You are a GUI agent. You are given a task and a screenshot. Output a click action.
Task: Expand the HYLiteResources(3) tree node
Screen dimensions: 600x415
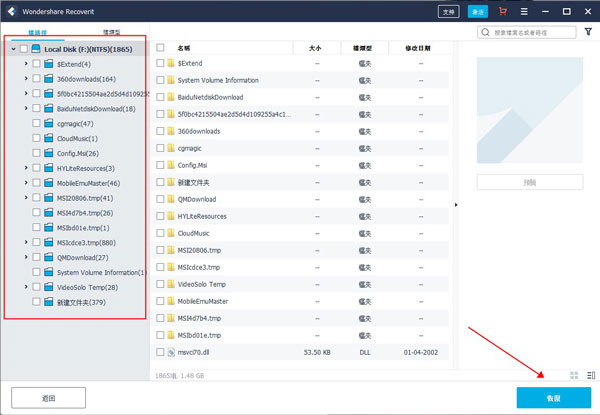(x=26, y=168)
